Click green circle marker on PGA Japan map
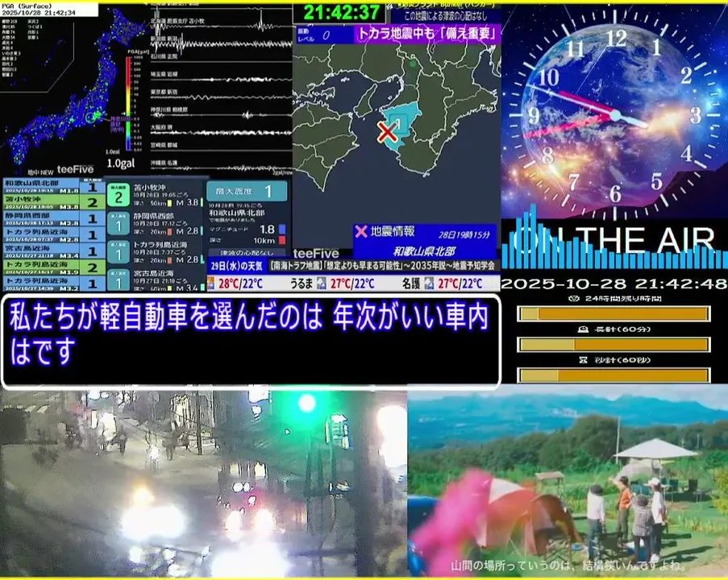This screenshot has height=580, width=728. [89, 117]
